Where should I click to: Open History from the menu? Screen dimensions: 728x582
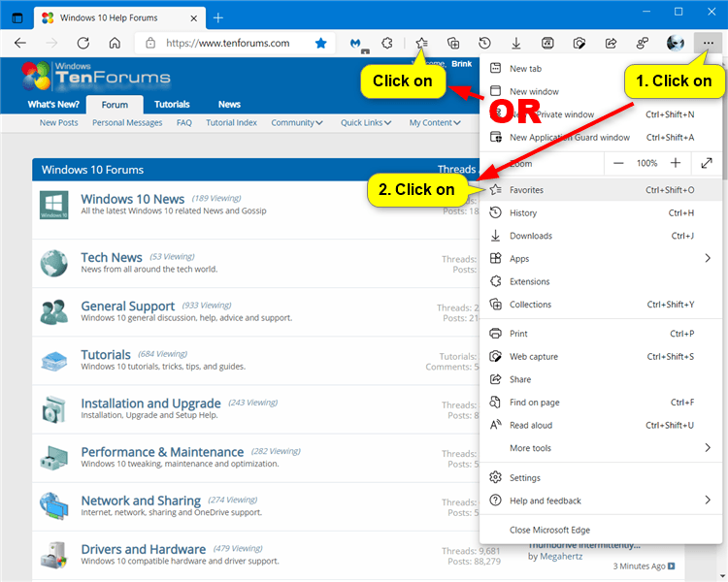coord(601,212)
